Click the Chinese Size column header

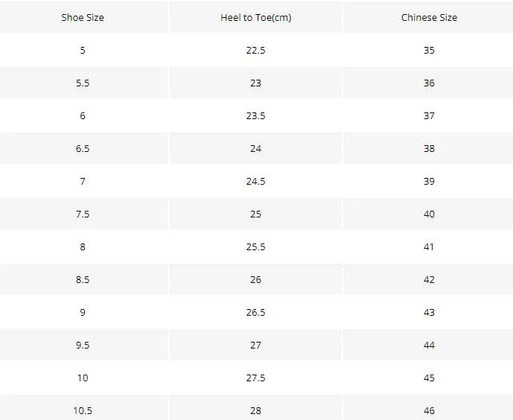click(429, 17)
